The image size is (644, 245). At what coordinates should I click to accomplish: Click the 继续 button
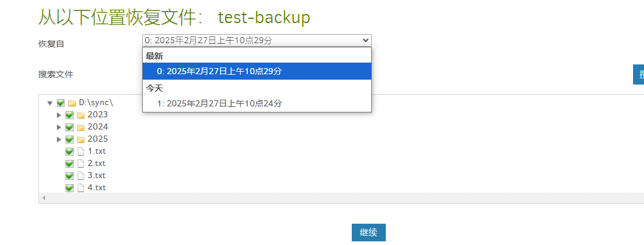(368, 232)
